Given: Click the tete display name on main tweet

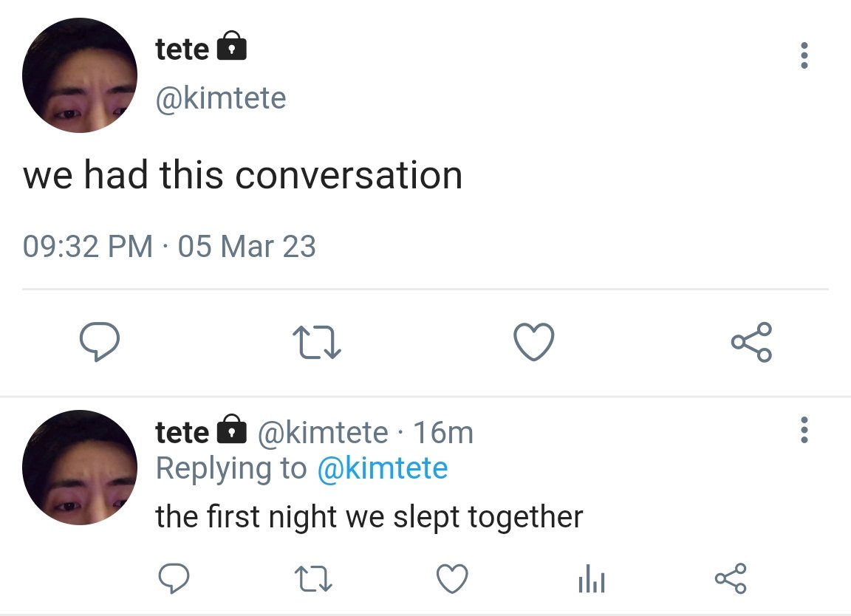Looking at the screenshot, I should click(182, 49).
